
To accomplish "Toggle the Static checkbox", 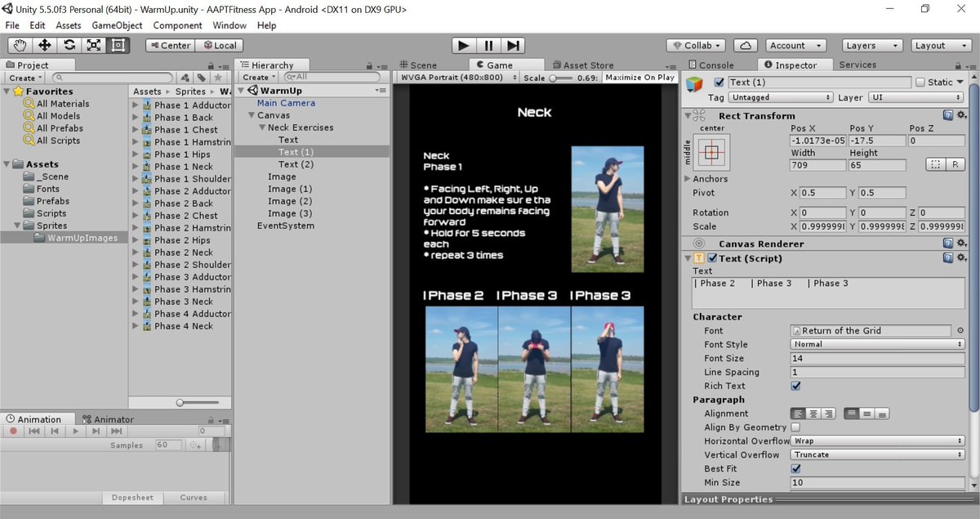I will tap(920, 82).
